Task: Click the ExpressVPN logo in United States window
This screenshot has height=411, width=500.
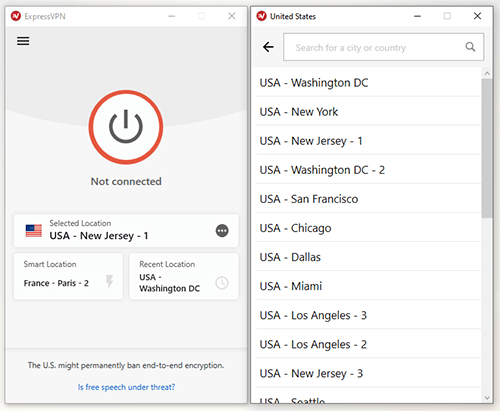Action: click(x=262, y=16)
